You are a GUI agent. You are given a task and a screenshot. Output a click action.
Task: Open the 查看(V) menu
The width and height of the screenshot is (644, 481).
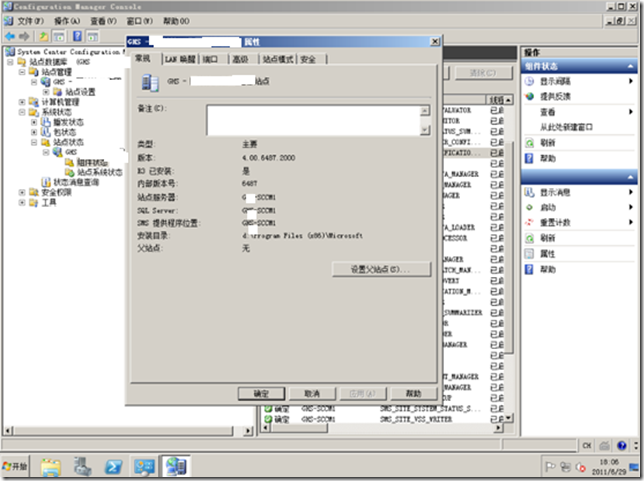coord(103,21)
